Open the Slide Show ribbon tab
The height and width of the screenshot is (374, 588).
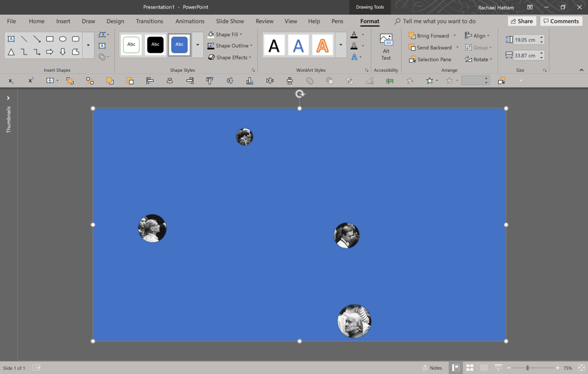point(229,21)
